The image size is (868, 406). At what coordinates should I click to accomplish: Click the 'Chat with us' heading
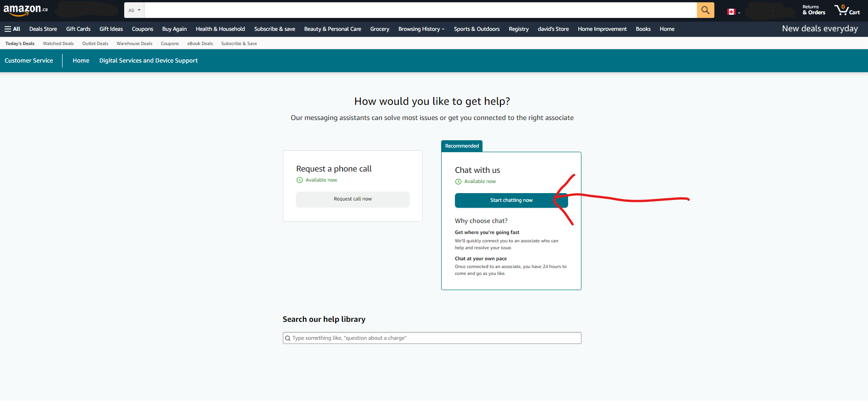[477, 170]
